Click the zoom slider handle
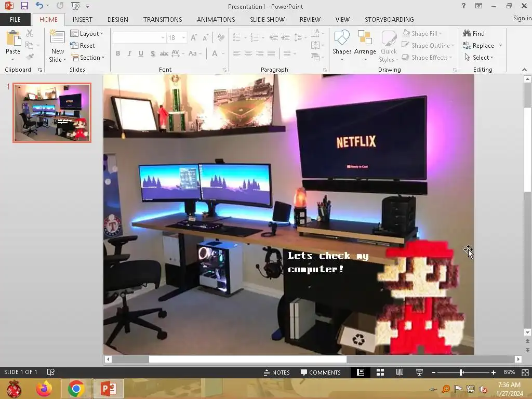Screen dimensions: 532x399 [x=461, y=373]
